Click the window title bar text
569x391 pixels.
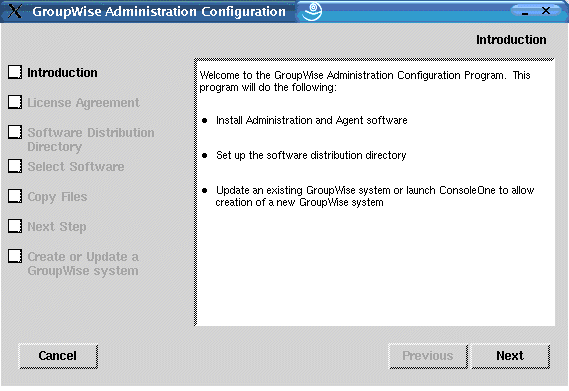click(x=159, y=12)
